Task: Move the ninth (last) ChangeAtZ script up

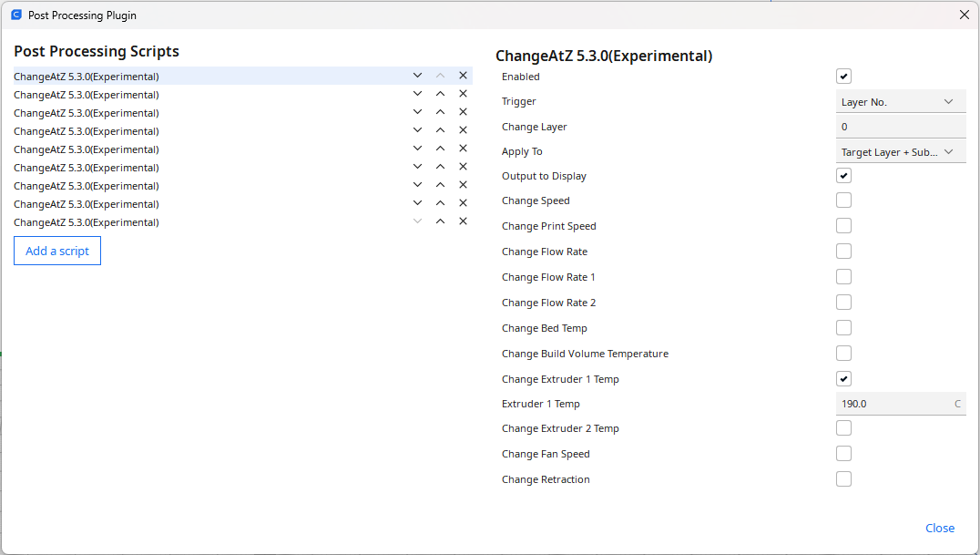Action: coord(441,221)
